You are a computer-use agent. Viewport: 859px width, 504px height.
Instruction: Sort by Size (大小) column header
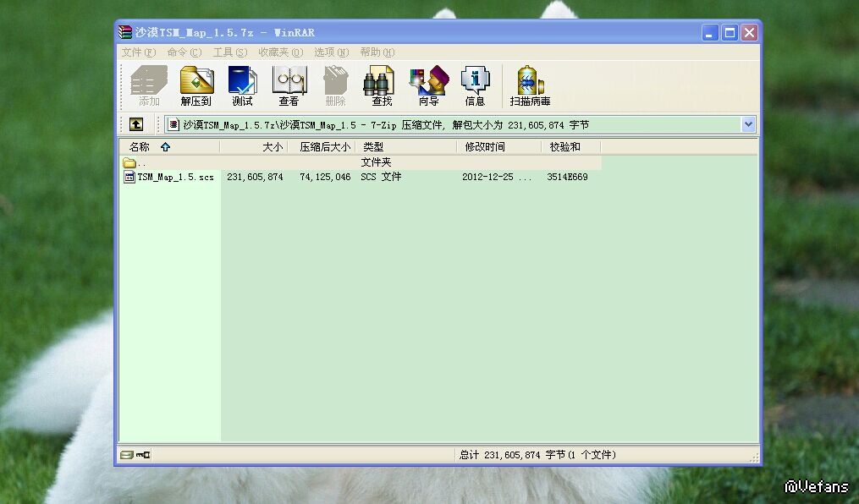[254, 147]
